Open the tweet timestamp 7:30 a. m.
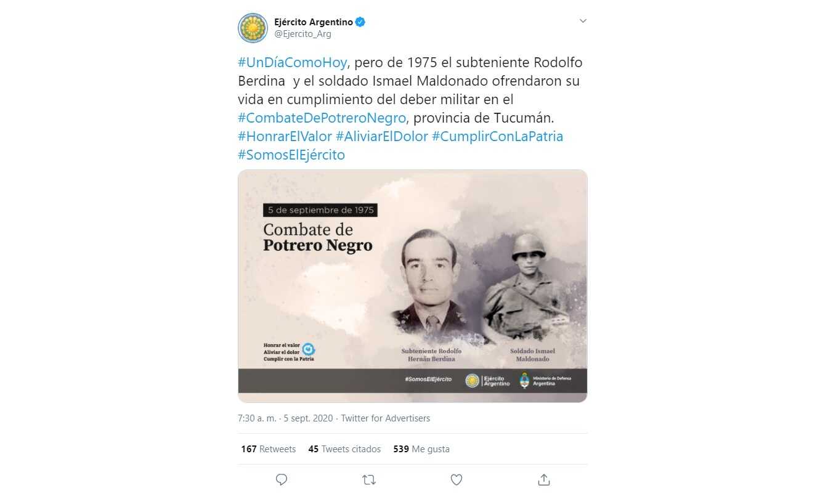This screenshot has height=504, width=828. (x=257, y=418)
